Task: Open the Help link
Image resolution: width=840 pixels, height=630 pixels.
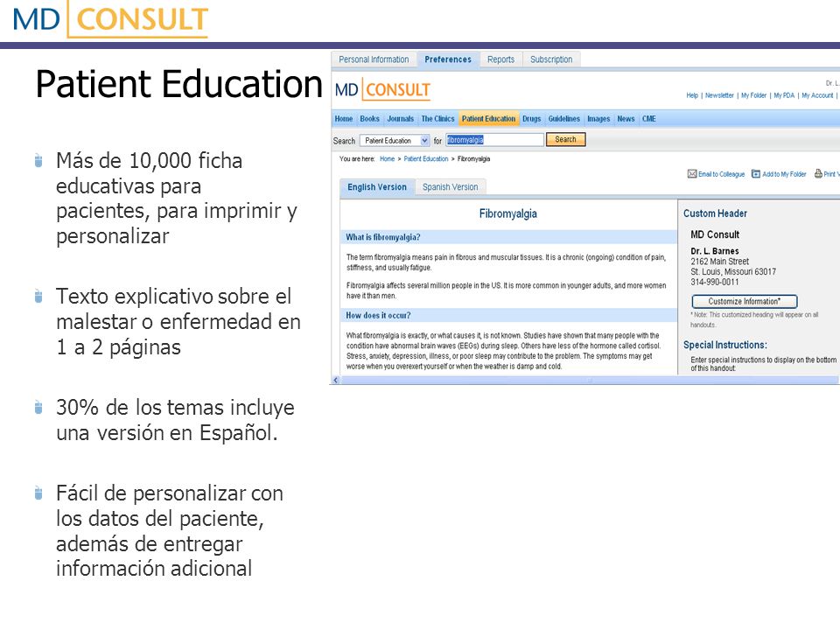Action: click(x=692, y=95)
